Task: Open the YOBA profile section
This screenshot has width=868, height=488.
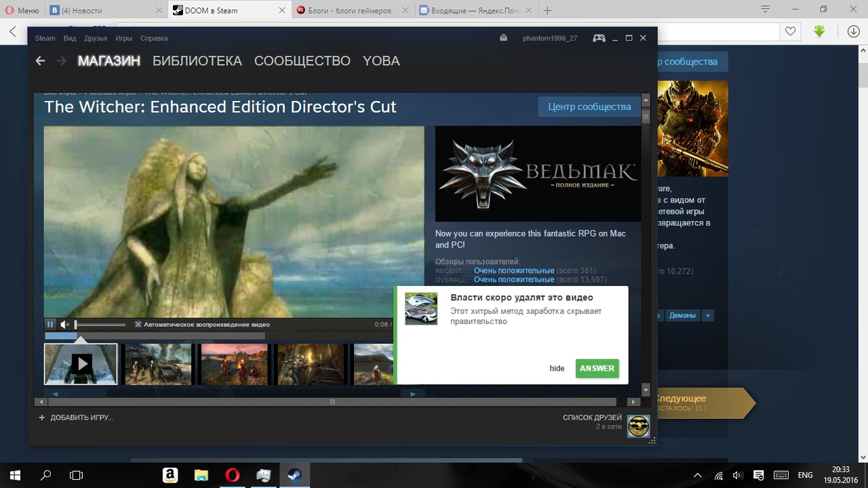Action: coord(381,61)
